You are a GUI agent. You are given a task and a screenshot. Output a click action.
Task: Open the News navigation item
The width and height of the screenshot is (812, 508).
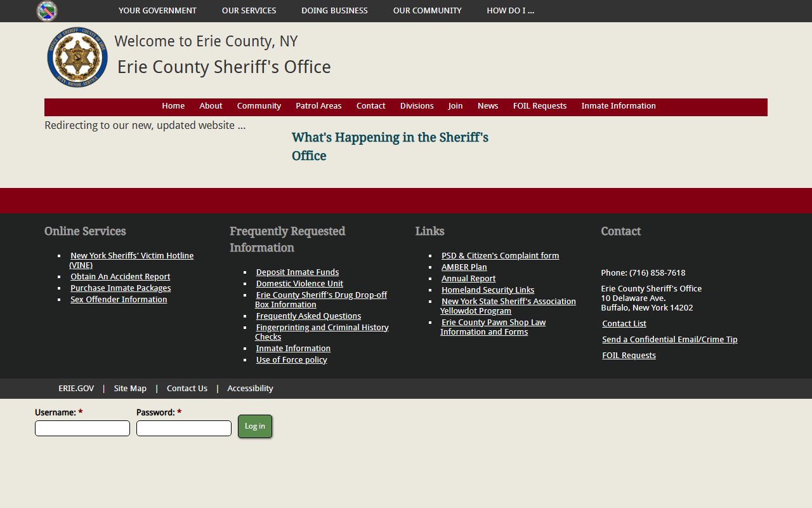click(488, 106)
